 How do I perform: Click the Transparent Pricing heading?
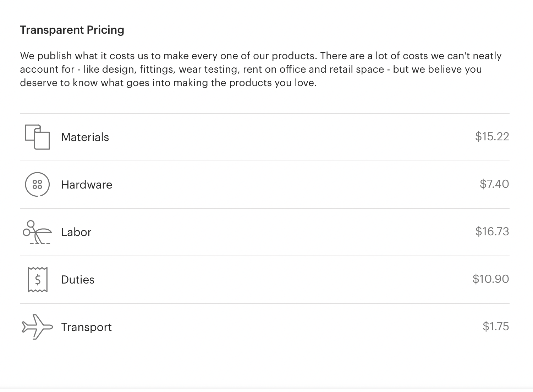click(72, 30)
